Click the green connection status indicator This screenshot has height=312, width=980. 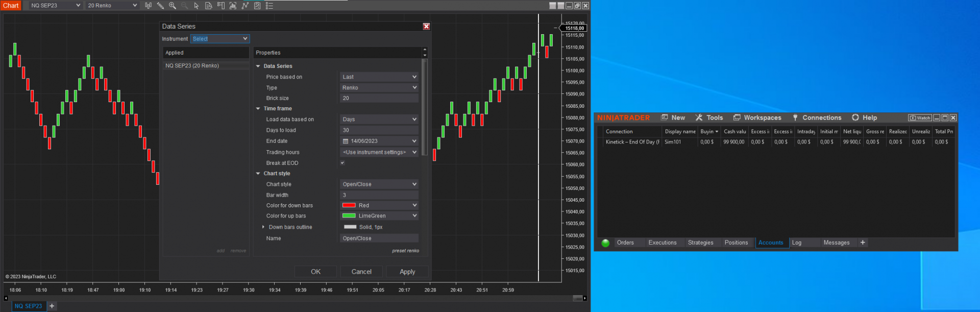pos(605,243)
